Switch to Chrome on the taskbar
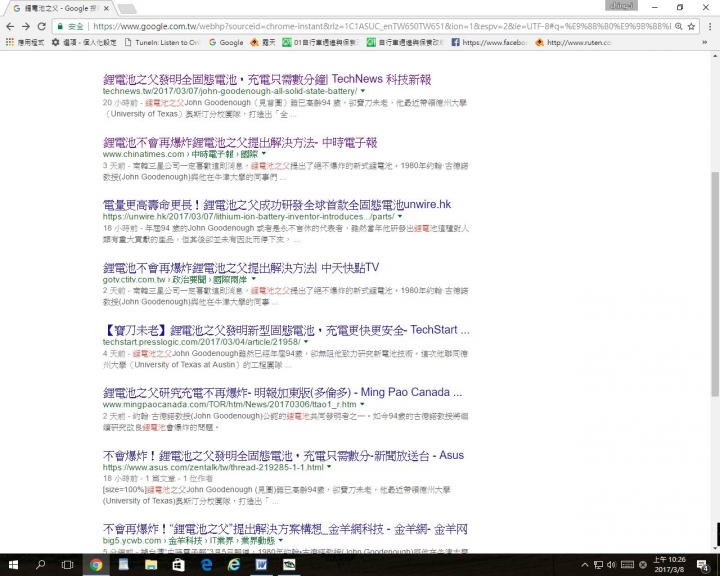The width and height of the screenshot is (720, 576). 96,565
